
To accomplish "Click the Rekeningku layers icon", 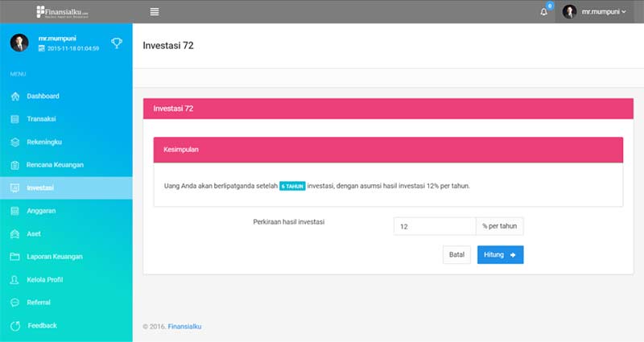I will point(14,142).
